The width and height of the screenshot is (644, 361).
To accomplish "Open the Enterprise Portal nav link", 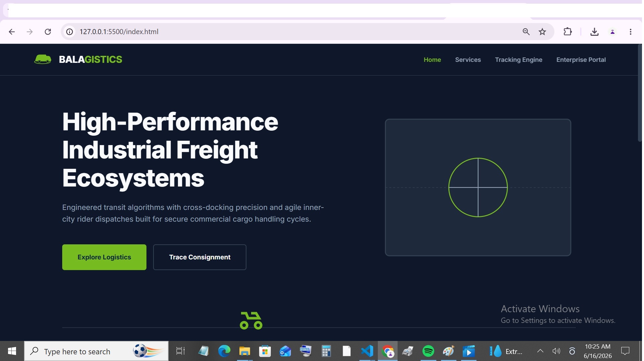I will pyautogui.click(x=581, y=60).
